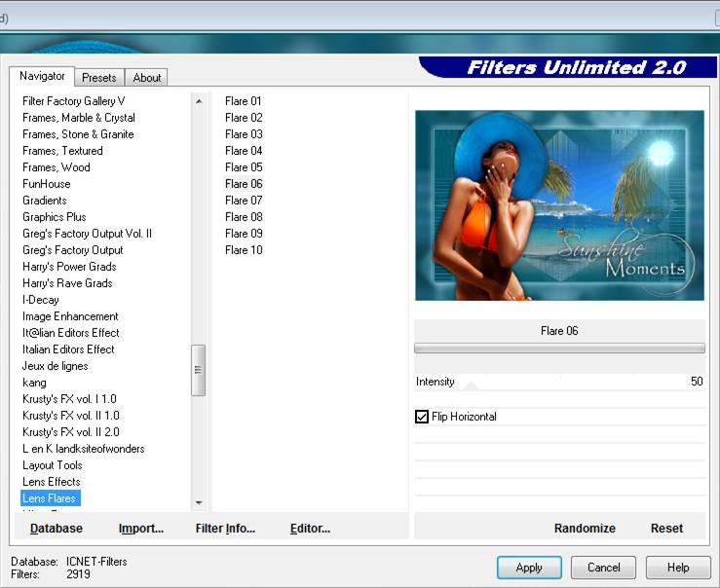
Task: Click Import... to add filters
Action: click(141, 529)
